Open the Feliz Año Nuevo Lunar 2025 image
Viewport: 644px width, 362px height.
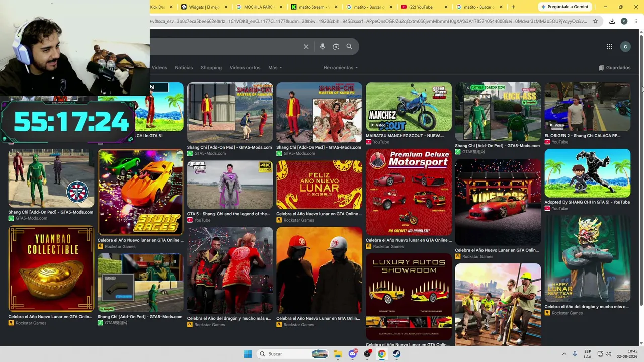click(x=319, y=185)
